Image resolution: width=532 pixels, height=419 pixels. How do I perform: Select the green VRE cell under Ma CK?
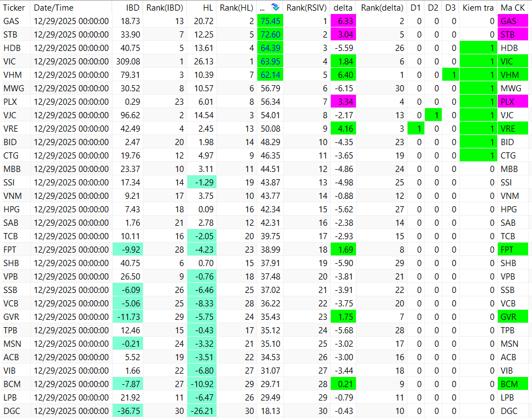coord(513,128)
